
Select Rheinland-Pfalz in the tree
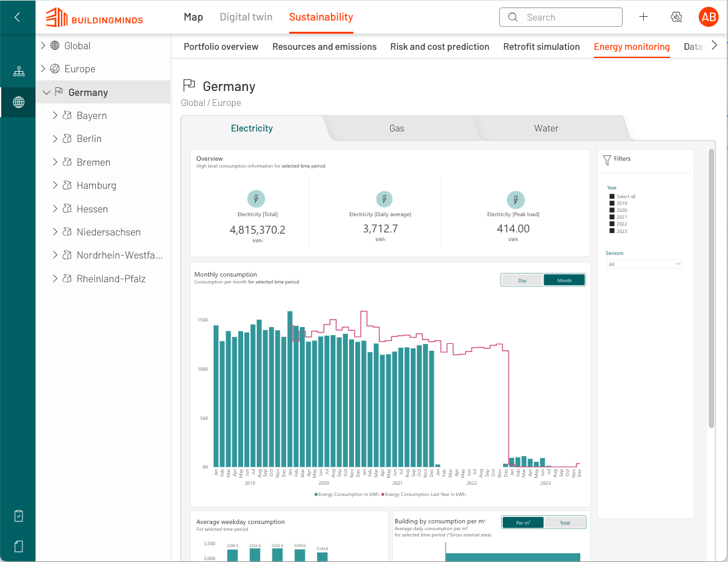tap(111, 279)
